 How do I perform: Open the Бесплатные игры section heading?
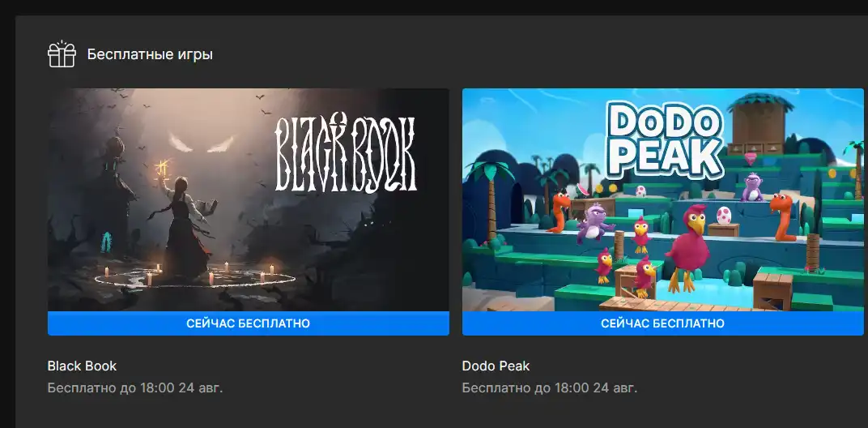click(x=150, y=54)
